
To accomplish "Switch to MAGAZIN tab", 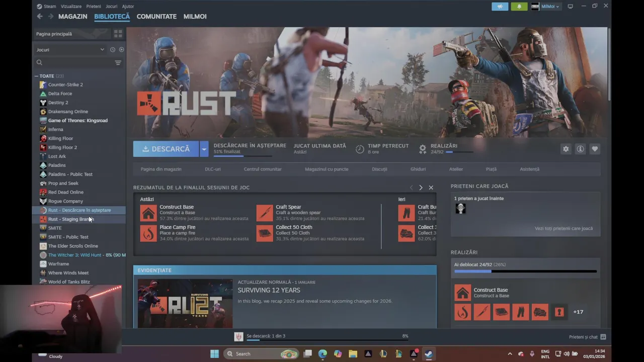I will tap(72, 16).
